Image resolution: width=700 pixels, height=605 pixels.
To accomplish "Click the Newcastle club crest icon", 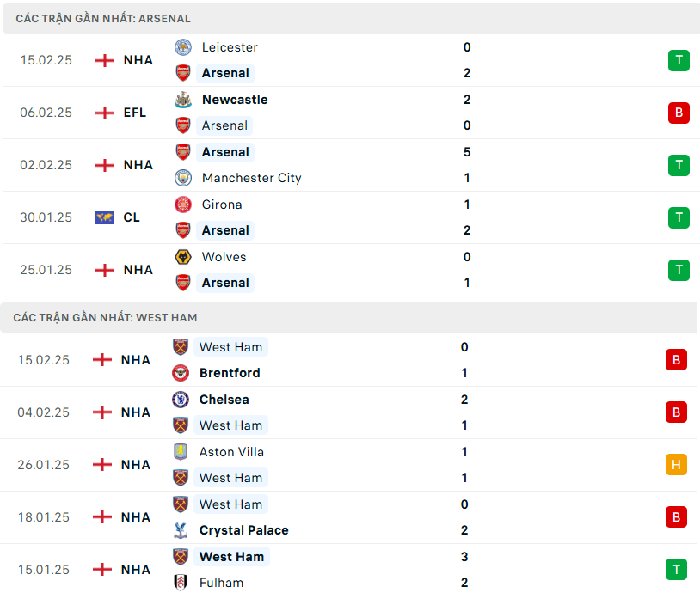I will [x=183, y=100].
